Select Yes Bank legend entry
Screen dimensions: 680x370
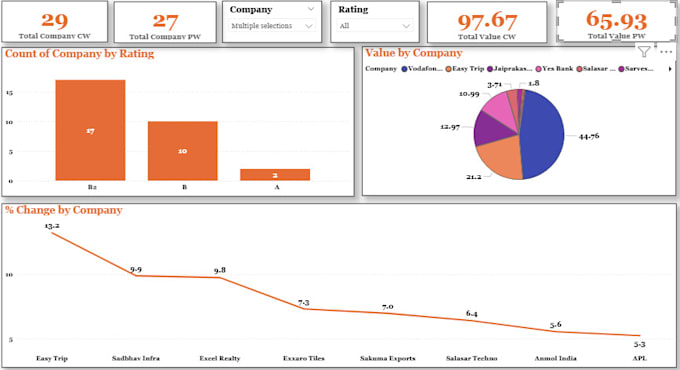tap(555, 69)
